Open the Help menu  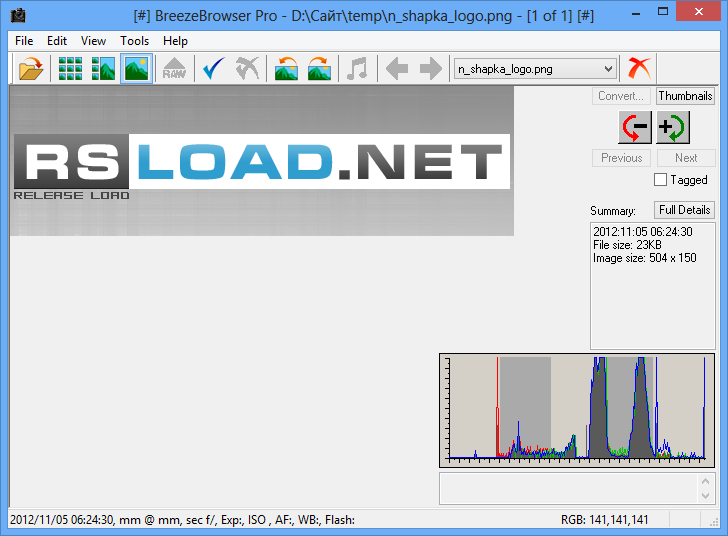click(x=175, y=41)
